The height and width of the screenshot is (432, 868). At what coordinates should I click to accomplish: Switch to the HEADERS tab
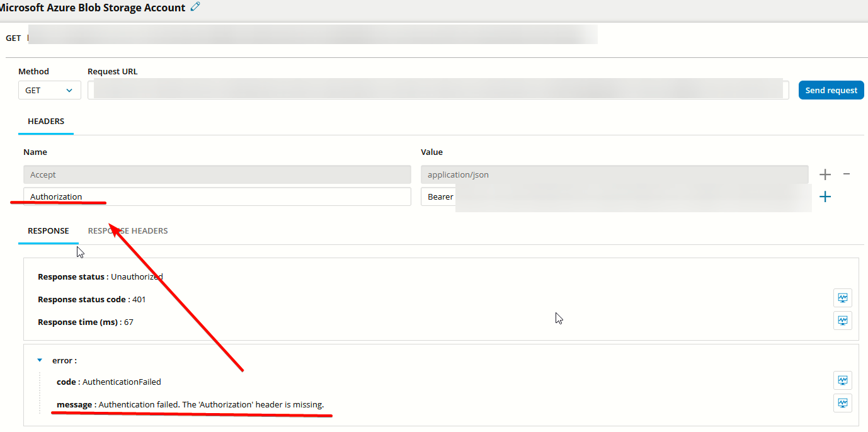(x=46, y=121)
